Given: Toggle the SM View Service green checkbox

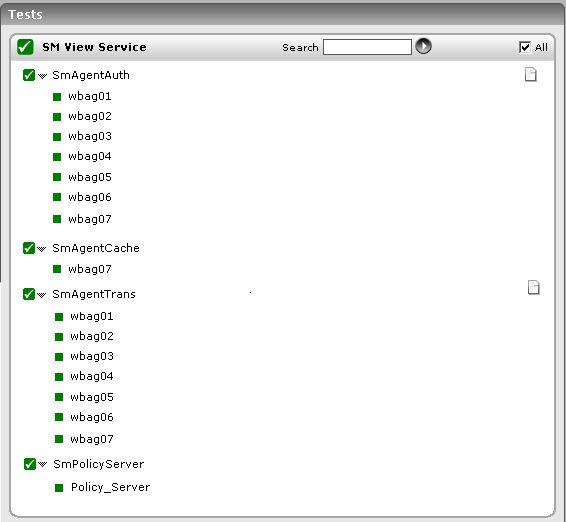Looking at the screenshot, I should [25, 47].
